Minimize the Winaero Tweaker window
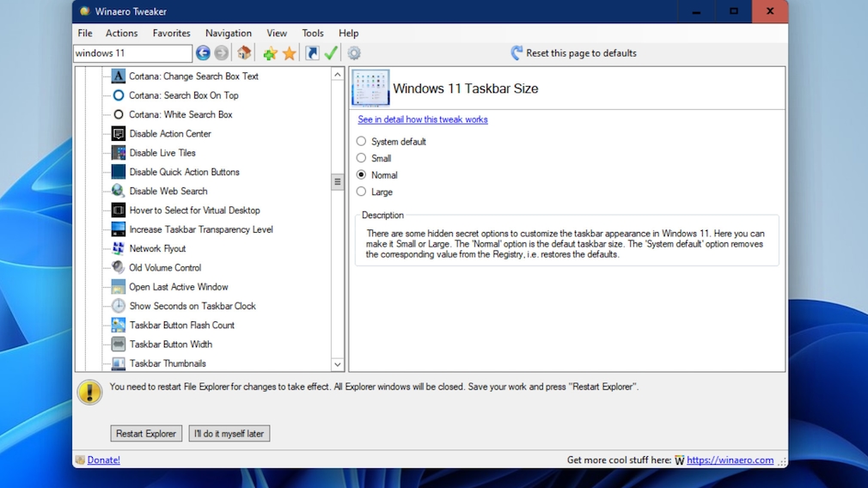868x488 pixels. (696, 11)
